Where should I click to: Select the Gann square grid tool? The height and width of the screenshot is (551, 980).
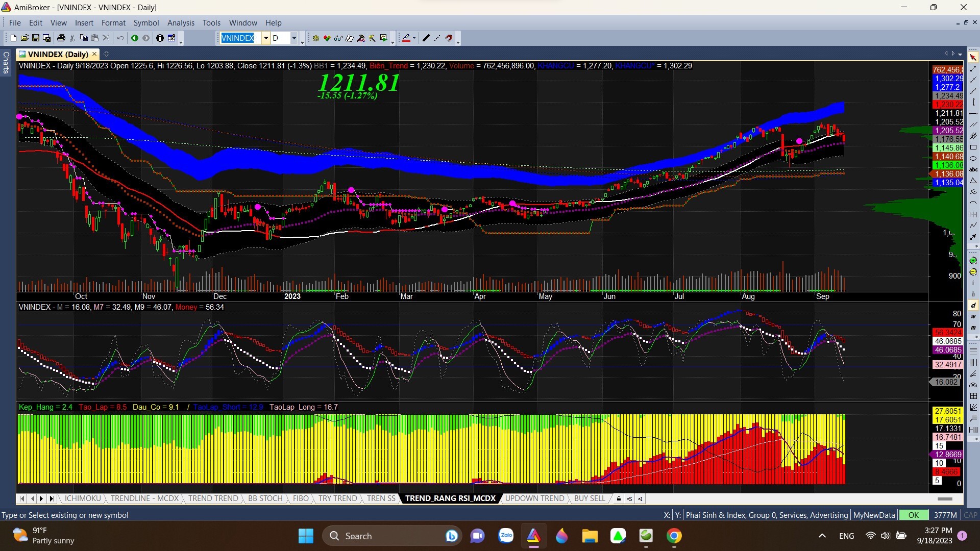click(973, 396)
